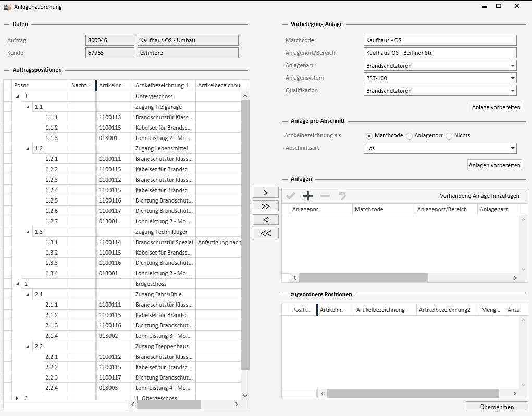
Task: Assign all positions with double right arrow
Action: [266, 206]
